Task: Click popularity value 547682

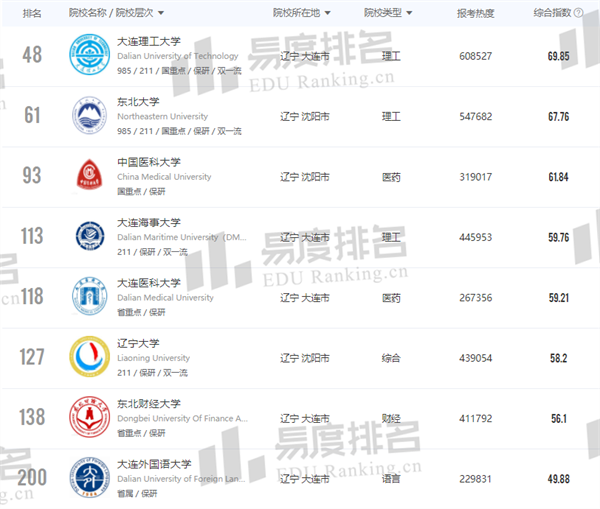Action: tap(475, 117)
